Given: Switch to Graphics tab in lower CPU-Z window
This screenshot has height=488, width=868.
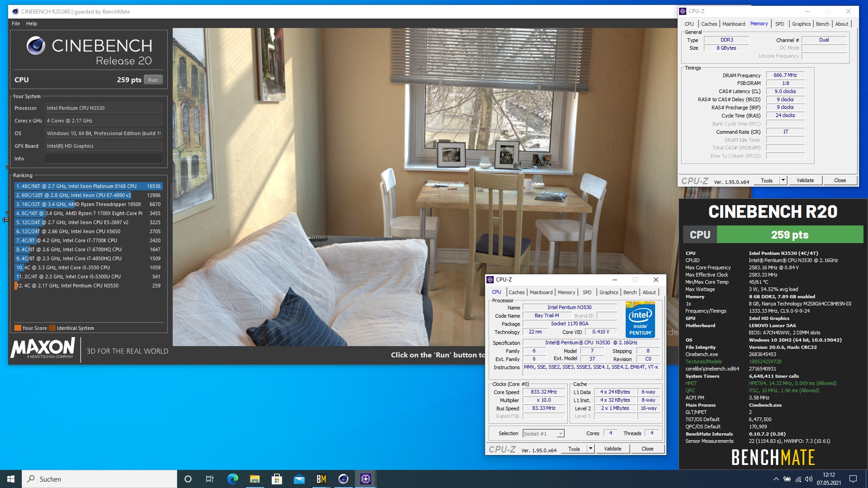Looking at the screenshot, I should [x=609, y=292].
